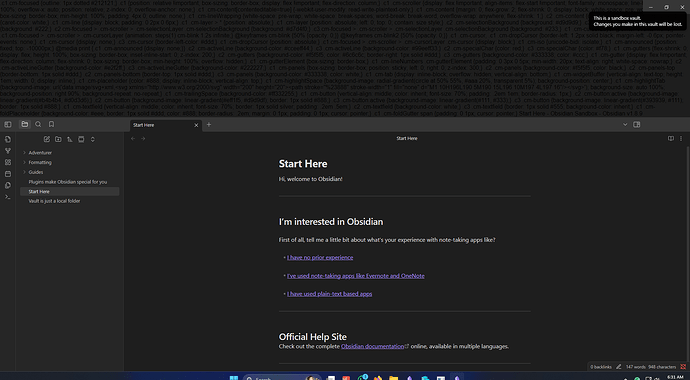Change sort order in file explorer
The height and width of the screenshot is (380, 690).
70,139
